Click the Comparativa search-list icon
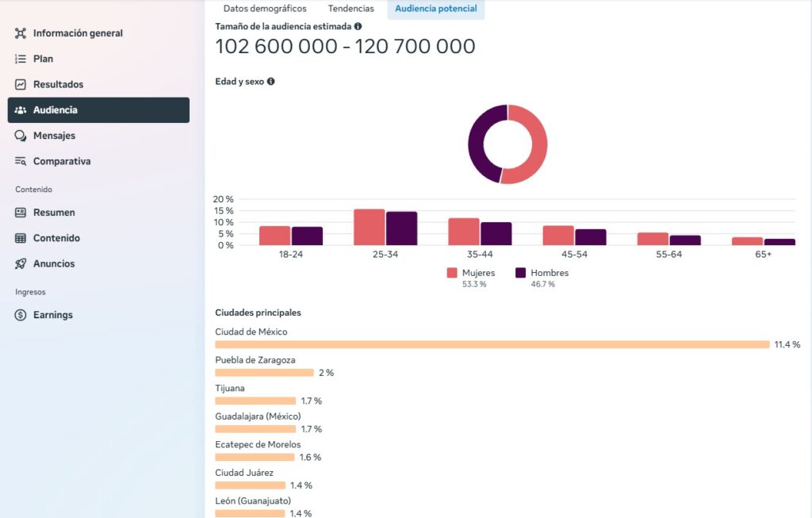The image size is (812, 518). pos(21,161)
